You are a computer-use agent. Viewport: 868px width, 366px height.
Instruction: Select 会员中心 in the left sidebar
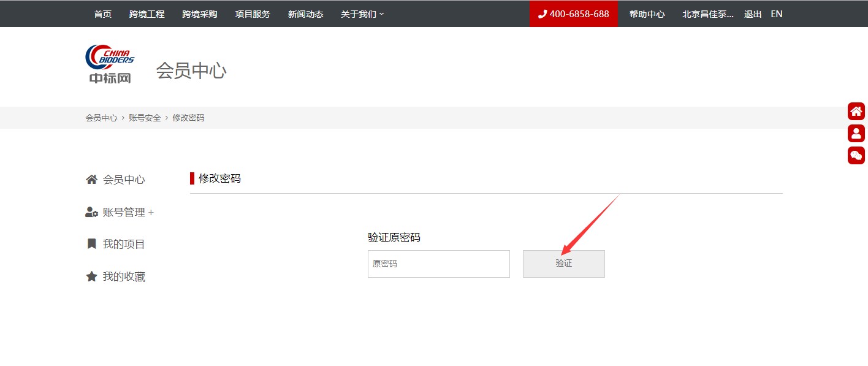(124, 180)
